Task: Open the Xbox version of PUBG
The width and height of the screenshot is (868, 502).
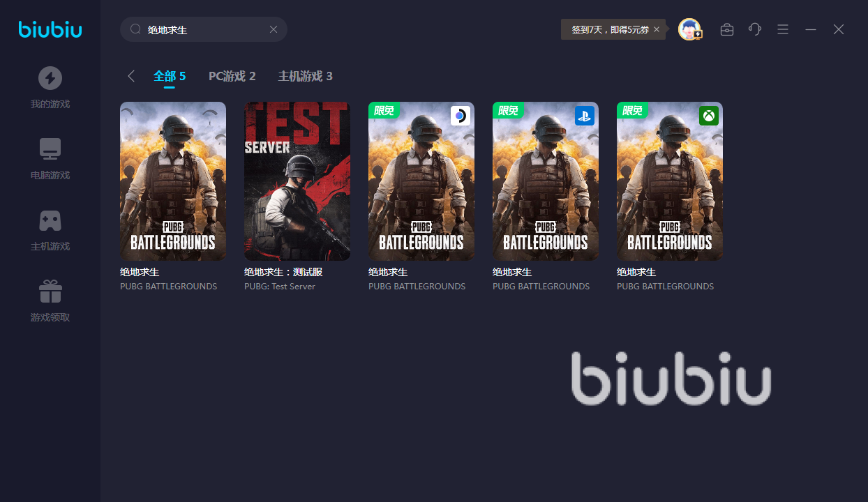Action: pos(670,181)
